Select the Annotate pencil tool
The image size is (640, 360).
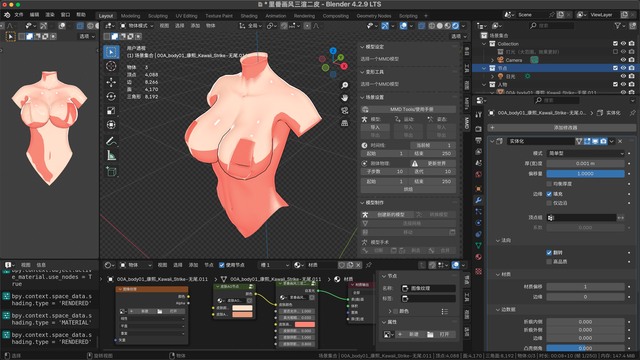[111, 141]
